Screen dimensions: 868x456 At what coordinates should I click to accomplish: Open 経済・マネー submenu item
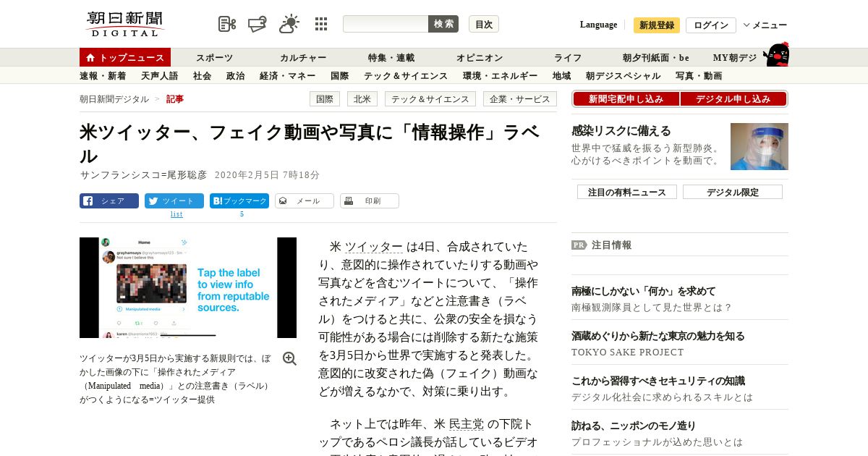(x=287, y=75)
